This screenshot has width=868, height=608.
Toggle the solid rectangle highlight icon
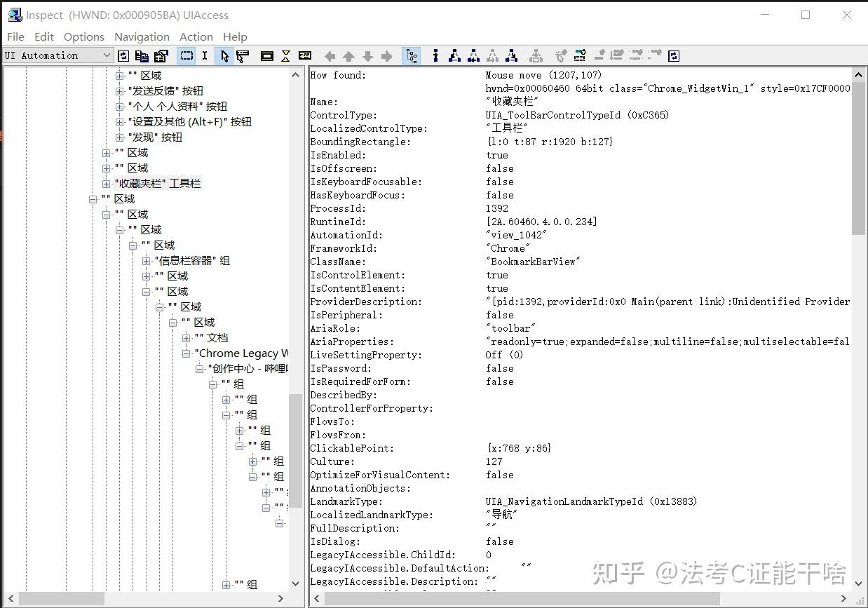coord(267,55)
